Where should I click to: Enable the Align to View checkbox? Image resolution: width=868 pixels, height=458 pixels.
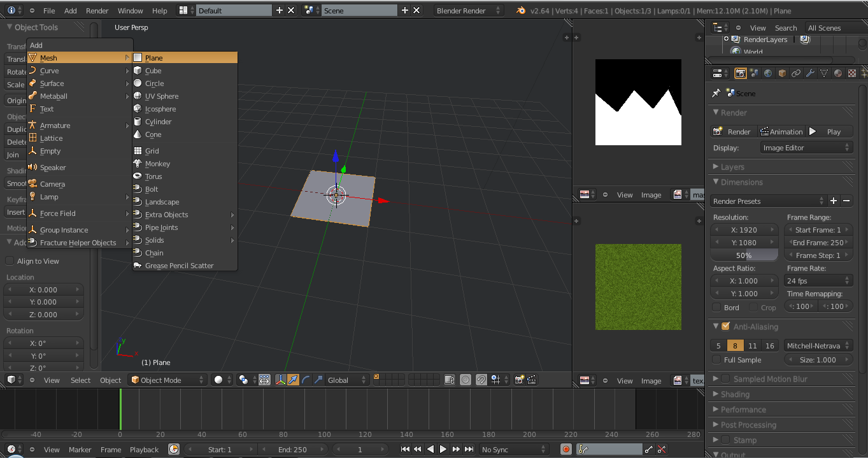(10, 261)
